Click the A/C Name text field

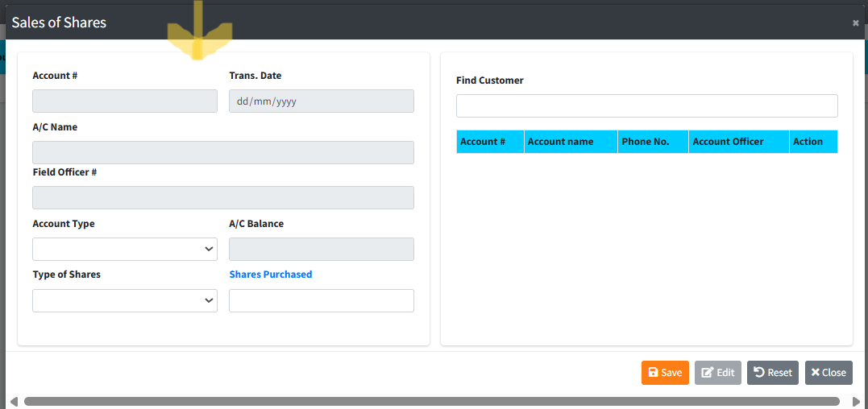click(223, 153)
